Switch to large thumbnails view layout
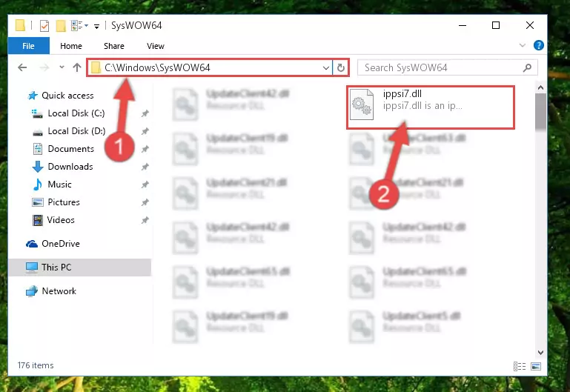The image size is (570, 392). point(536,366)
